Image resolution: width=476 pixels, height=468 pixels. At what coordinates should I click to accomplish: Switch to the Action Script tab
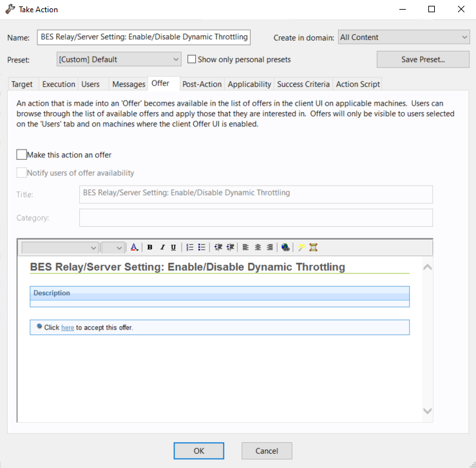[357, 84]
